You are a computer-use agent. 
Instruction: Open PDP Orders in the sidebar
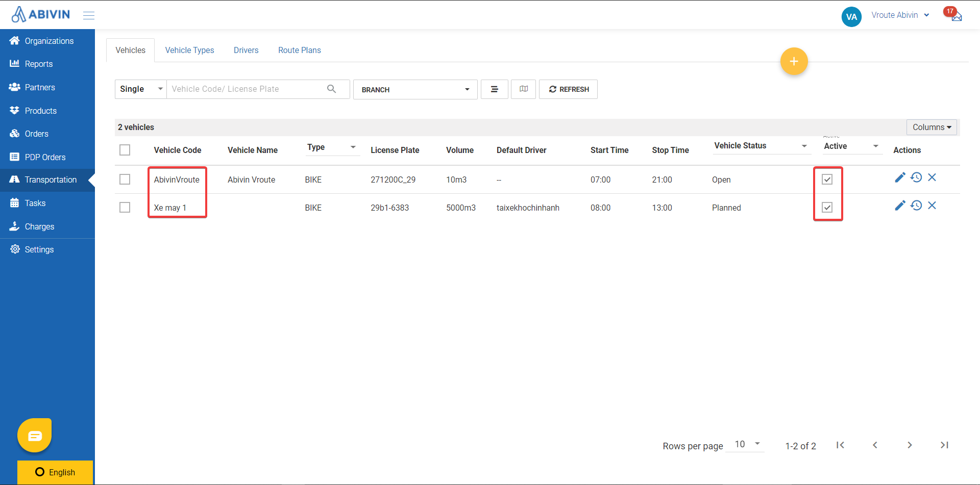pyautogui.click(x=47, y=157)
